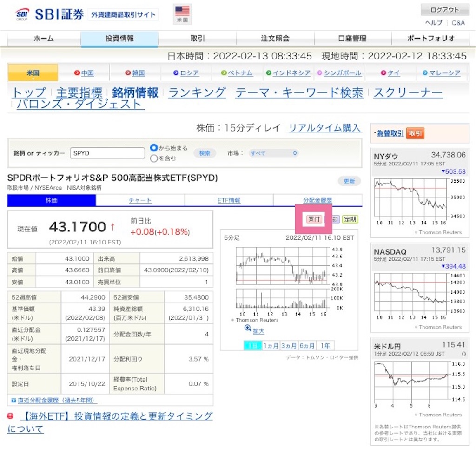476x461 pixels.
Task: Click the 買付 buy button
Action: pos(314,219)
